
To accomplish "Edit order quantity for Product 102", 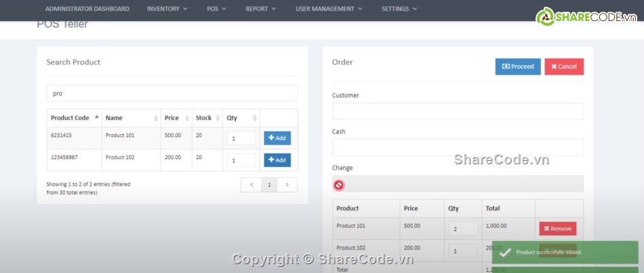I will 463,251.
